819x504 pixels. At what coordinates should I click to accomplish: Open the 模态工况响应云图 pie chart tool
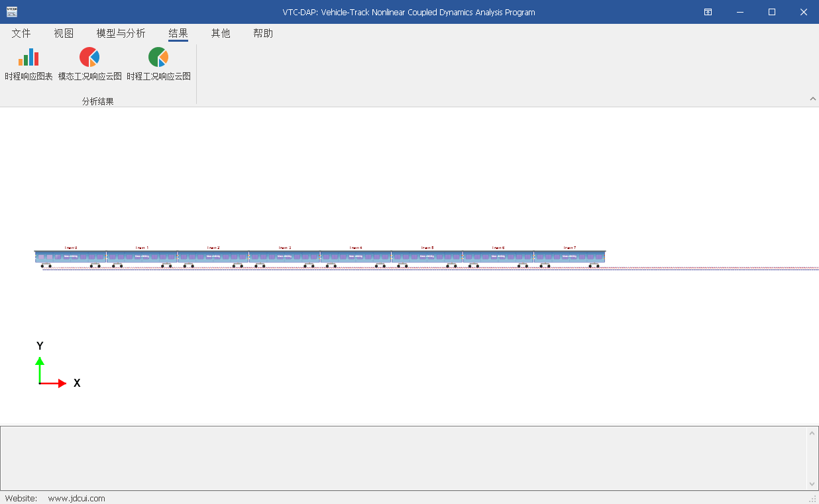point(89,64)
